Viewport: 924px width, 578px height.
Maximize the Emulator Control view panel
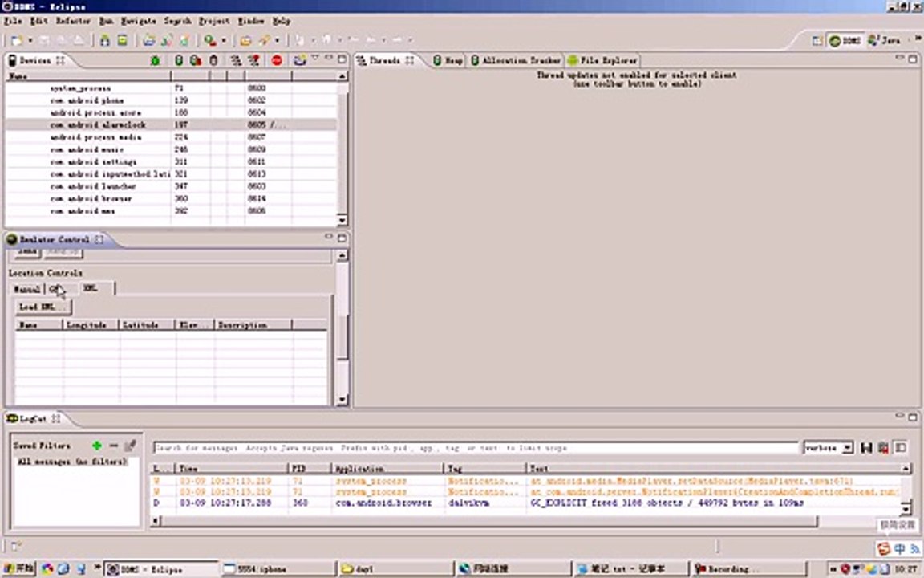point(342,238)
